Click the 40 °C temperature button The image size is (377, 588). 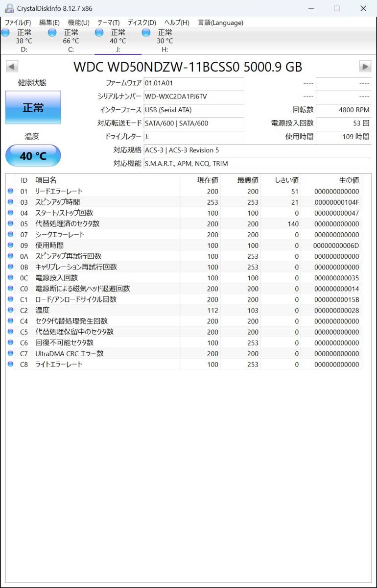33,156
